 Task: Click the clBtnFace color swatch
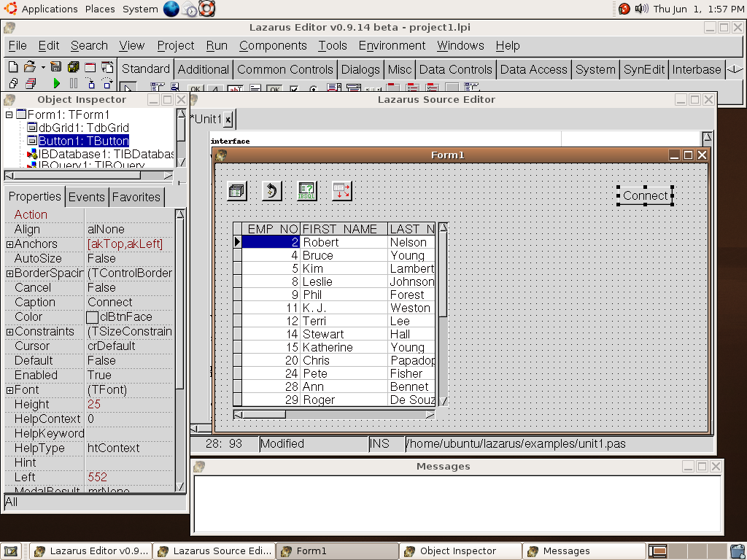(93, 317)
